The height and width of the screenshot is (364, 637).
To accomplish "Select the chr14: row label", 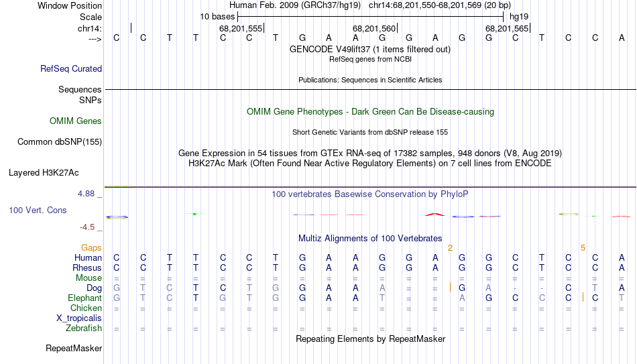I will [x=89, y=28].
